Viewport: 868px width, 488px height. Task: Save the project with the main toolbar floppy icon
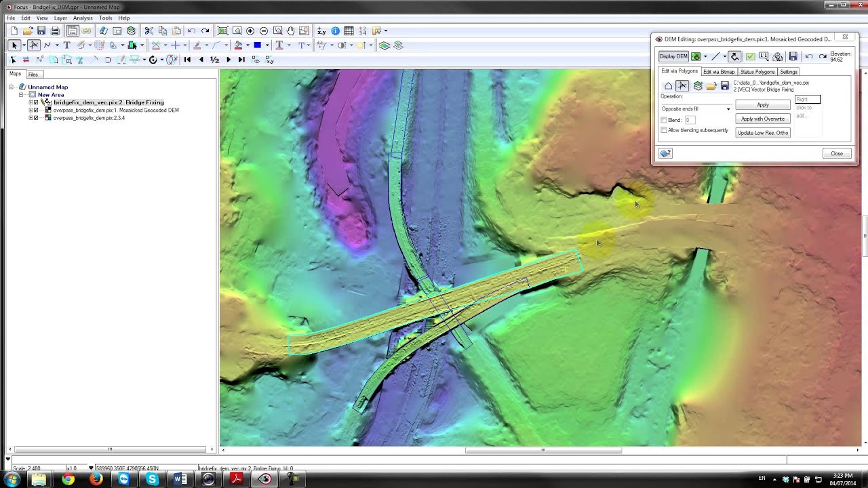(41, 30)
